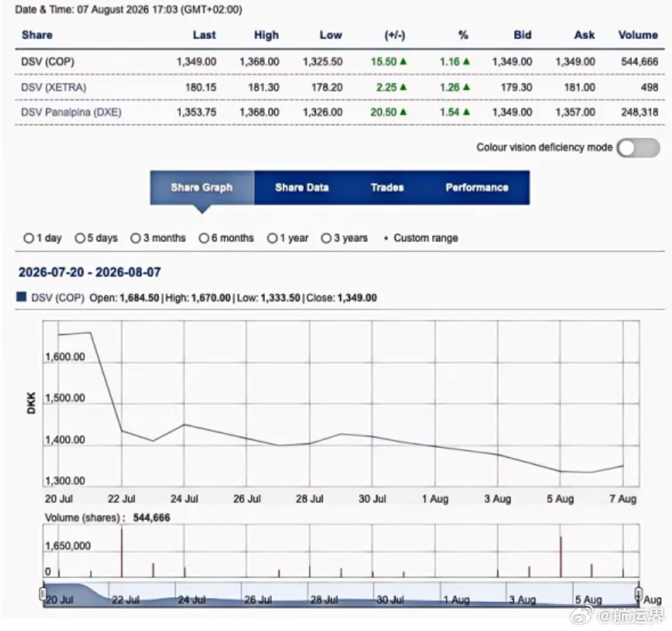Sort by the Share column header
The image size is (672, 631).
click(x=37, y=35)
